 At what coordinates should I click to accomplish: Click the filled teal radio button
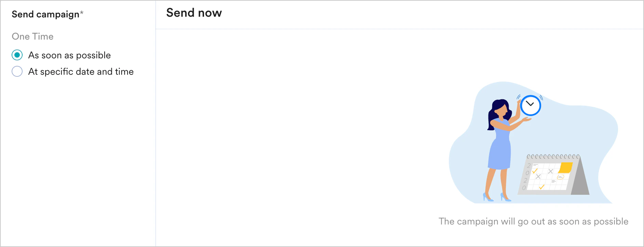tap(17, 55)
